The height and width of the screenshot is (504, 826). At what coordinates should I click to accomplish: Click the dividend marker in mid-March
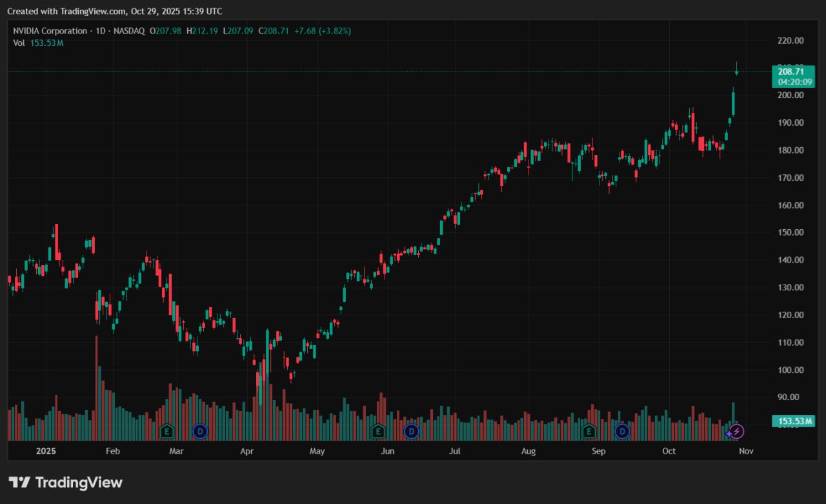tap(200, 430)
